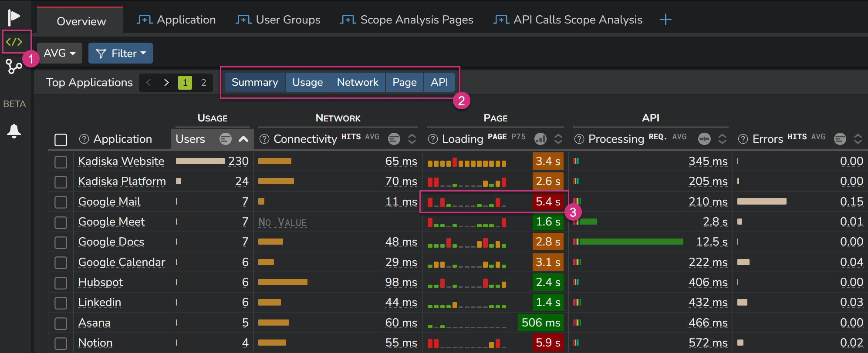Click the Google Mail errors bar
Viewport: 868px width, 353px height.
tap(762, 202)
